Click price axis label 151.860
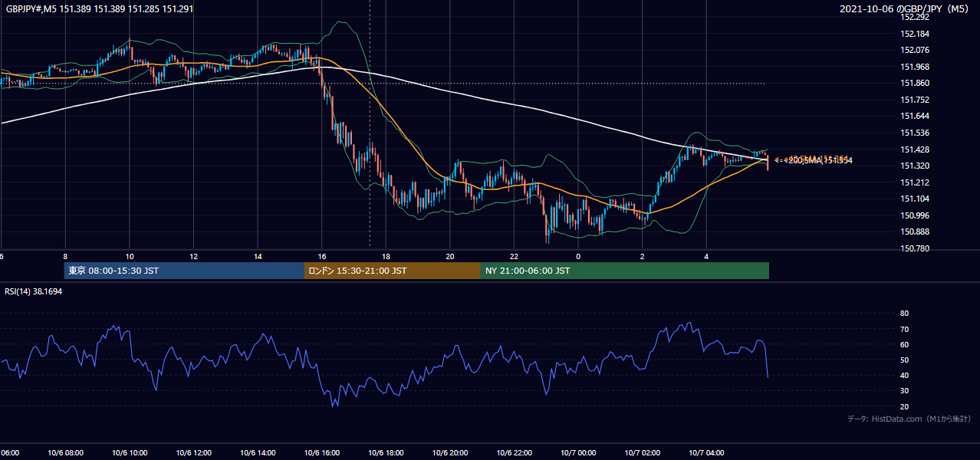The image size is (980, 460). (x=915, y=83)
